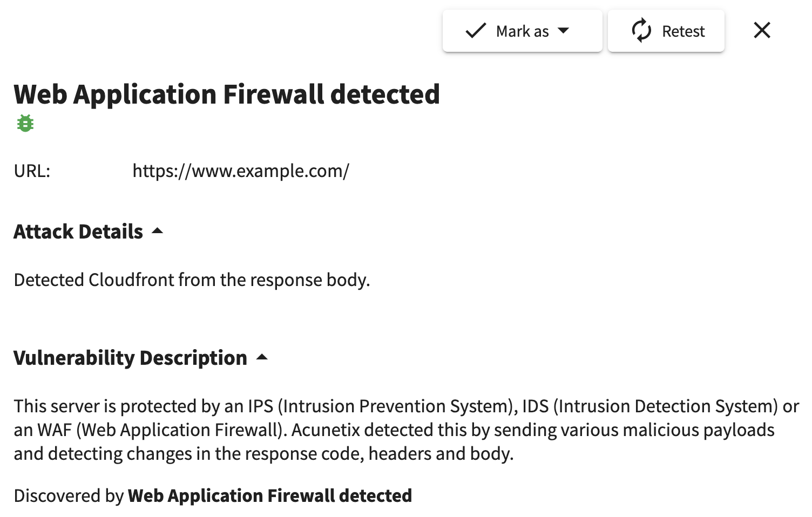
Task: Click the circular retest arrows icon
Action: [x=641, y=31]
